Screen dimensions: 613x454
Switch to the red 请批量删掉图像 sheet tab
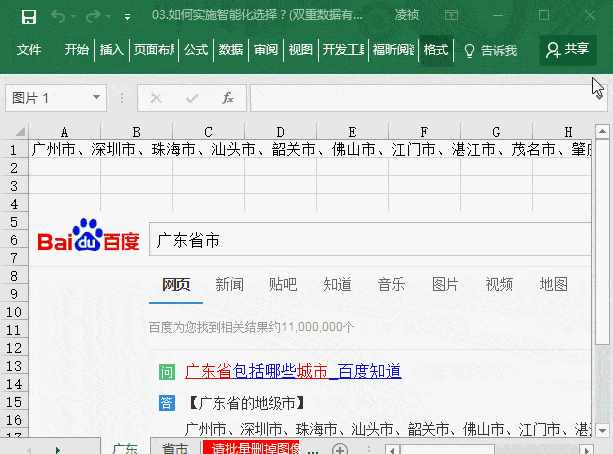(252, 448)
